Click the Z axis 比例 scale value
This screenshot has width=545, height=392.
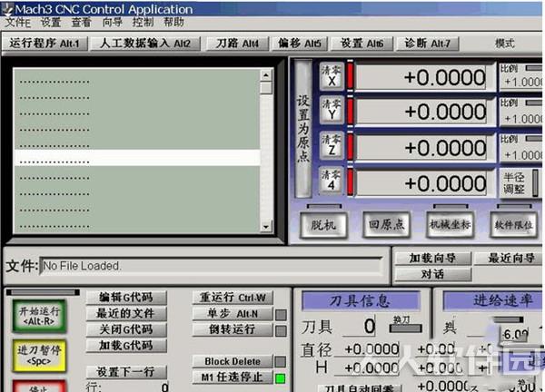coord(522,155)
